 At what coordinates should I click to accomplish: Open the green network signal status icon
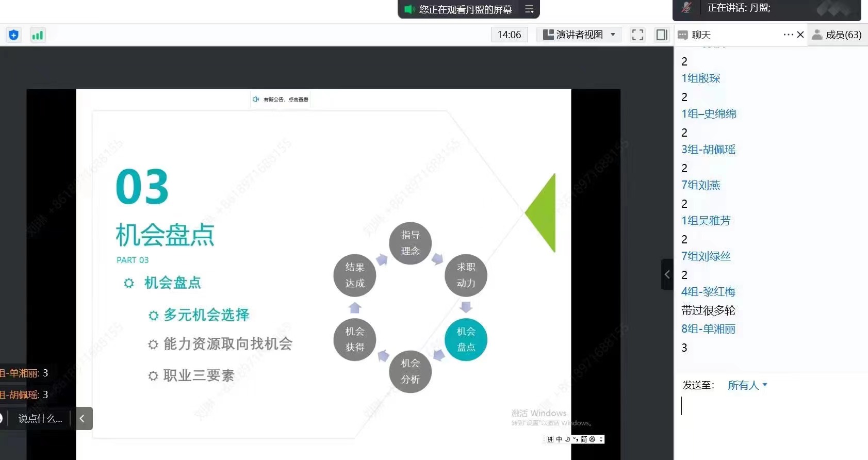[x=38, y=35]
